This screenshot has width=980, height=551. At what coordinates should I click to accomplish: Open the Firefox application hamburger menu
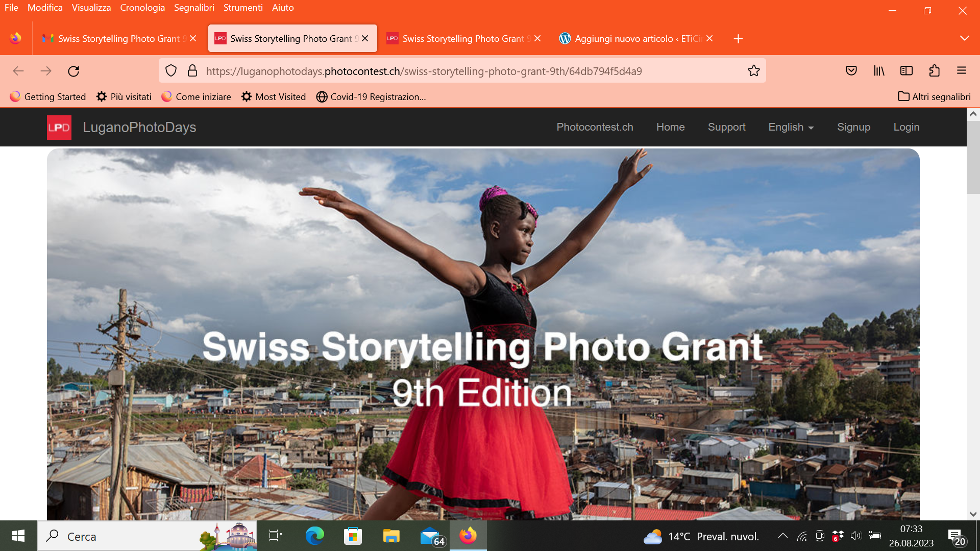coord(962,71)
